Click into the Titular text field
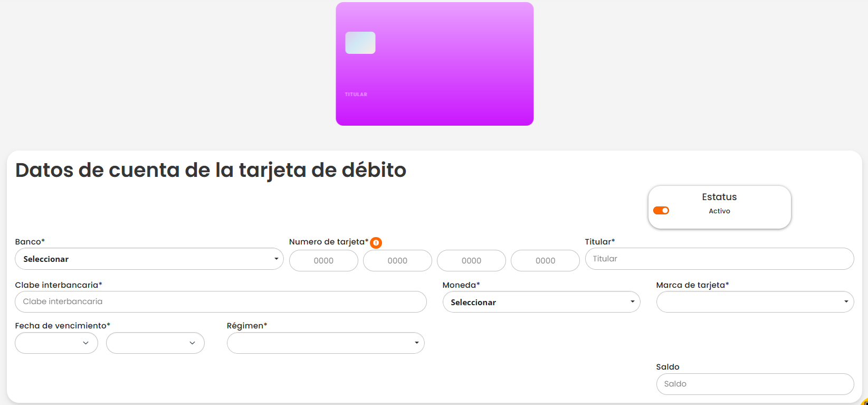This screenshot has height=405, width=868. pos(719,259)
